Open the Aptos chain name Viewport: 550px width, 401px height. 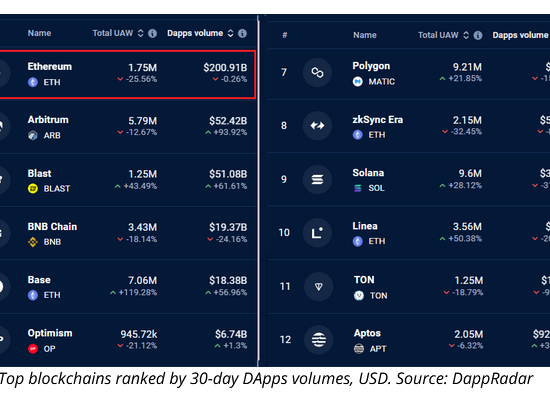367,333
